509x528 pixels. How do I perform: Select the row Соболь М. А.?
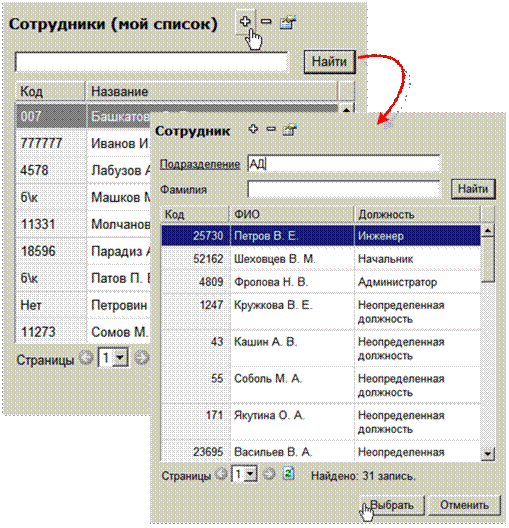click(321, 385)
